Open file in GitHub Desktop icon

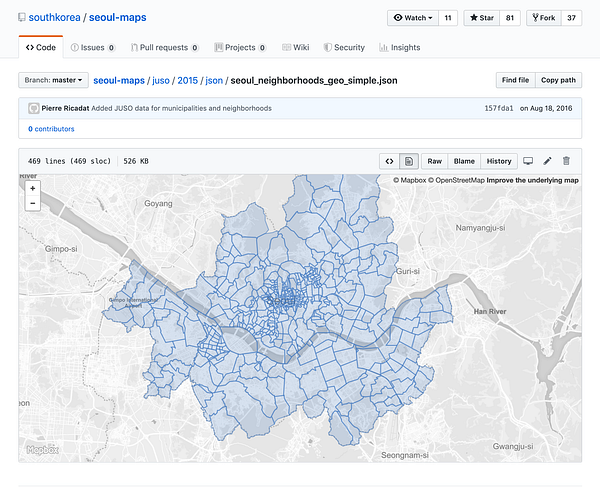pos(528,161)
